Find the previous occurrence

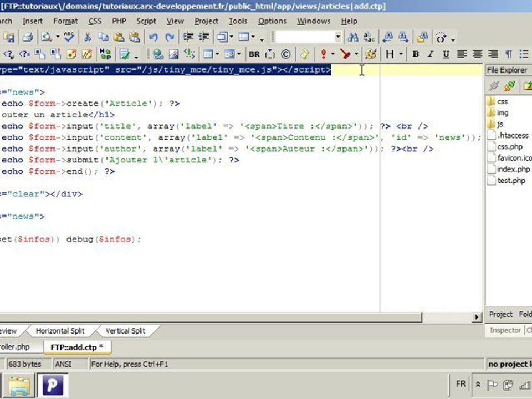388,37
